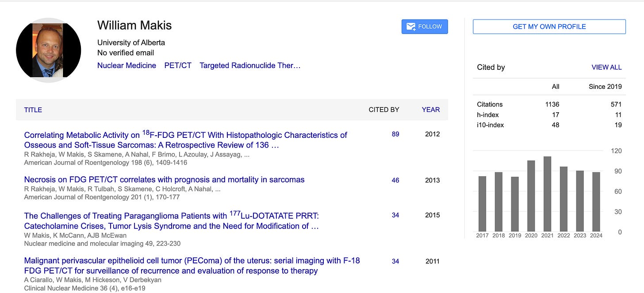Click the 2019 bar in citations chart
Image resolution: width=644 pixels, height=293 pixels.
point(514,204)
